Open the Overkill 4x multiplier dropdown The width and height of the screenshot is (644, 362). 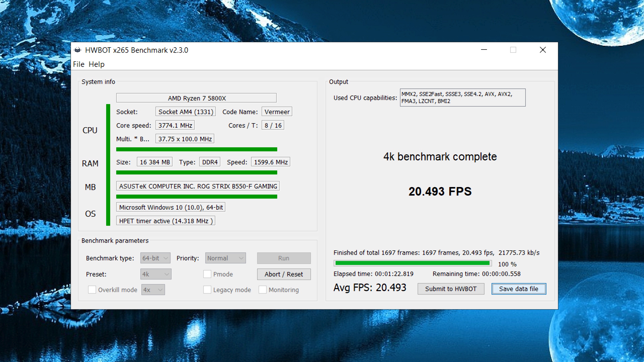coord(153,290)
